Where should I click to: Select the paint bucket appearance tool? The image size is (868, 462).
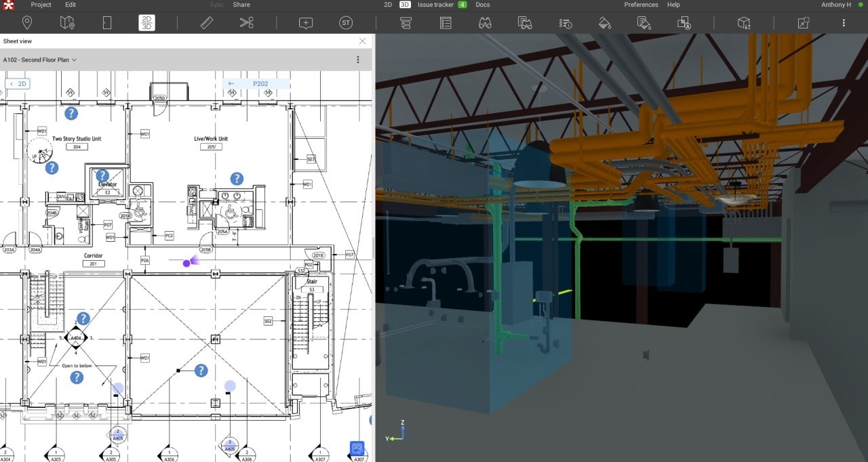604,22
